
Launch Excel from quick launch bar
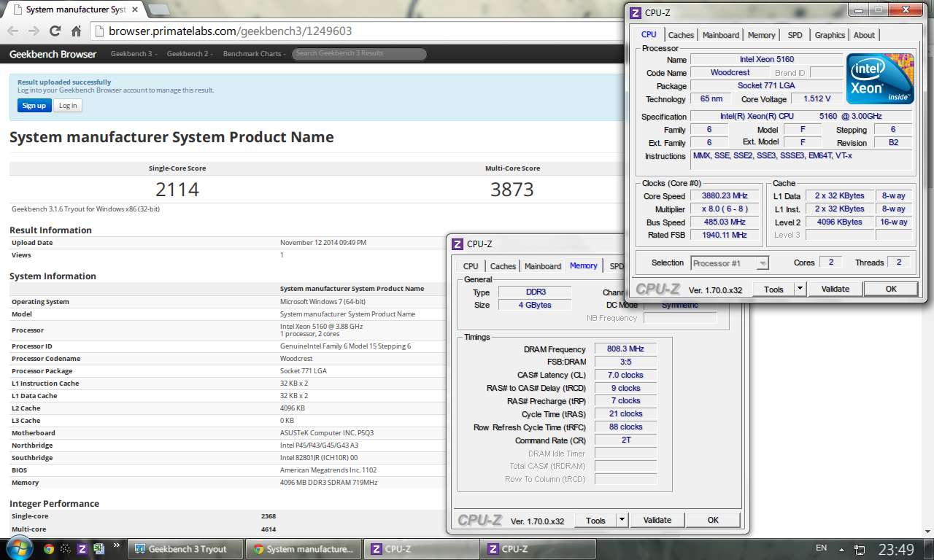[x=99, y=549]
